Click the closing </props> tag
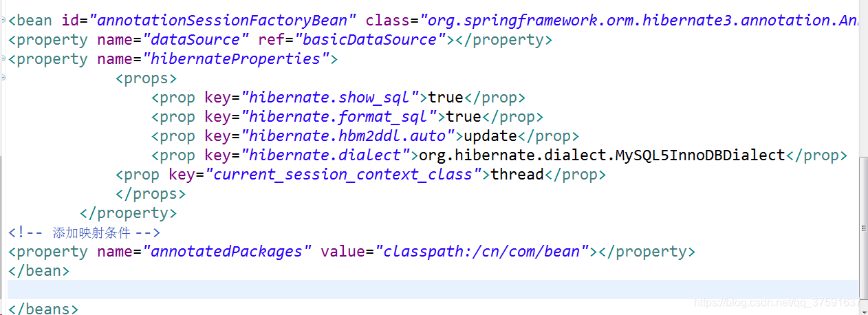 click(151, 194)
